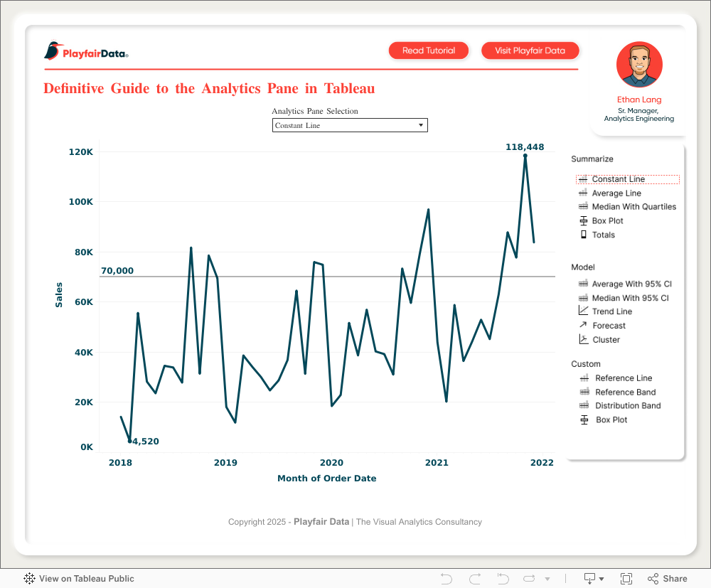This screenshot has width=711, height=588.
Task: Expand the Download options arrow
Action: coord(602,579)
